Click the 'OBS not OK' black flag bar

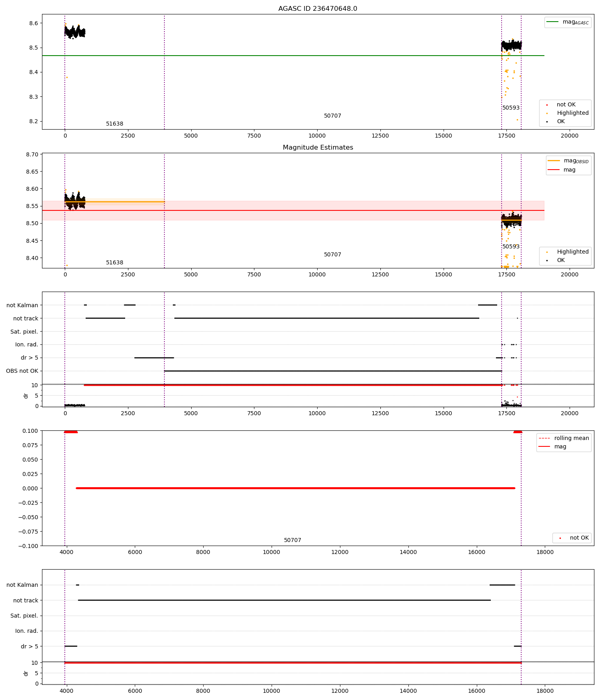click(333, 371)
